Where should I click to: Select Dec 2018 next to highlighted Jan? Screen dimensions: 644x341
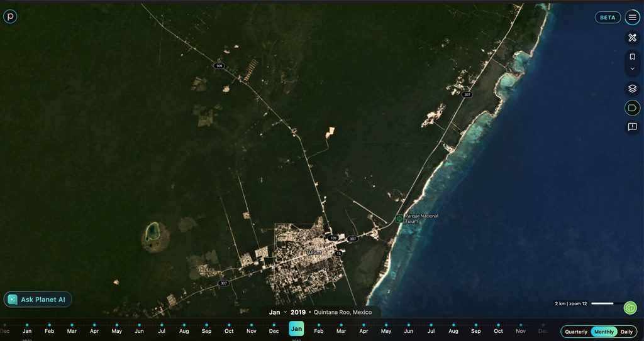274,331
